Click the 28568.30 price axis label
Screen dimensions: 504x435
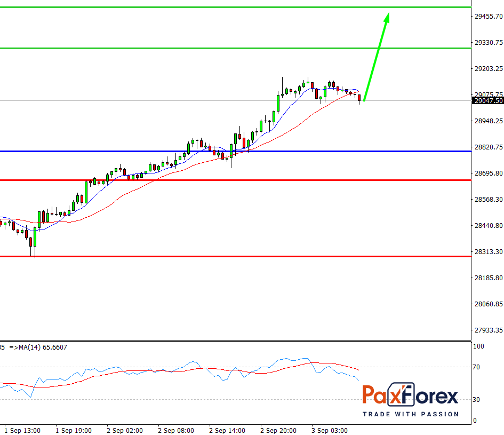point(489,200)
